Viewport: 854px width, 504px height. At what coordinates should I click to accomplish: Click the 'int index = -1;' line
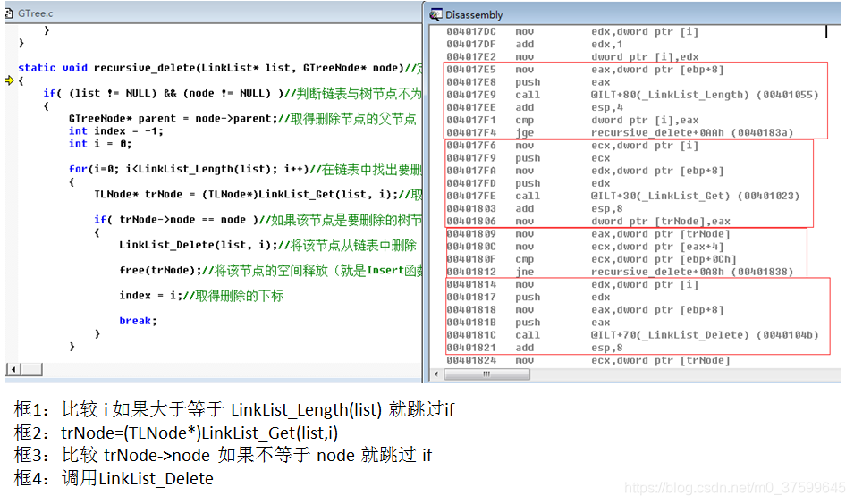[116, 131]
